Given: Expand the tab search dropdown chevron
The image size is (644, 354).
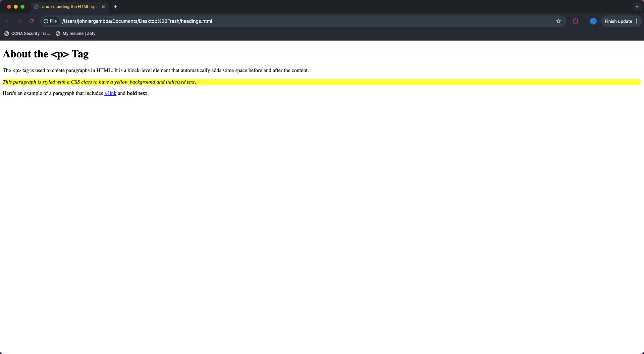Looking at the screenshot, I should pos(637,7).
